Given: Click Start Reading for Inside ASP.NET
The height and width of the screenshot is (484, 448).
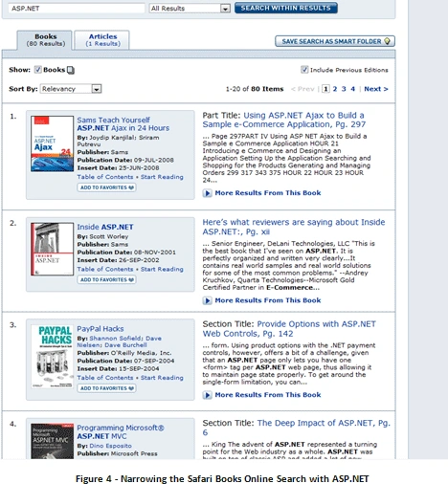Looking at the screenshot, I should pos(162,269).
